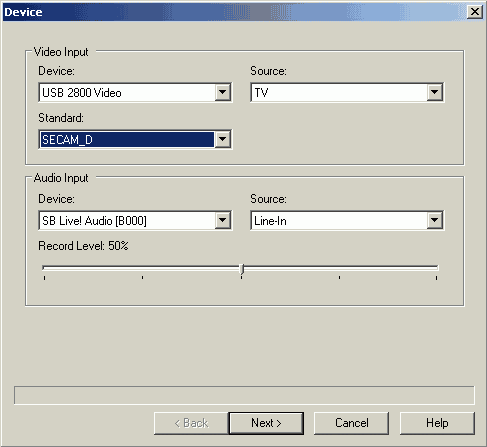The image size is (487, 447).
Task: Open the Video Input Device dropdown
Action: pyautogui.click(x=135, y=92)
